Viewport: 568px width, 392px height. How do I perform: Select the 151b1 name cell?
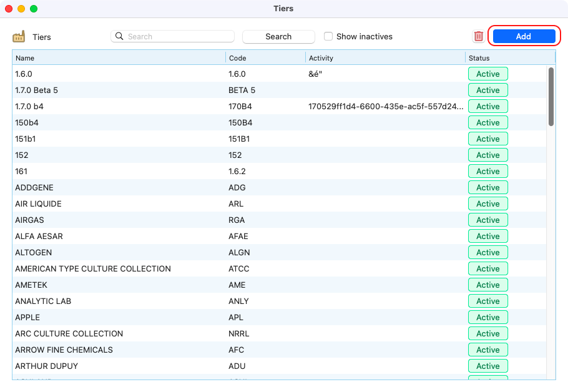(26, 139)
